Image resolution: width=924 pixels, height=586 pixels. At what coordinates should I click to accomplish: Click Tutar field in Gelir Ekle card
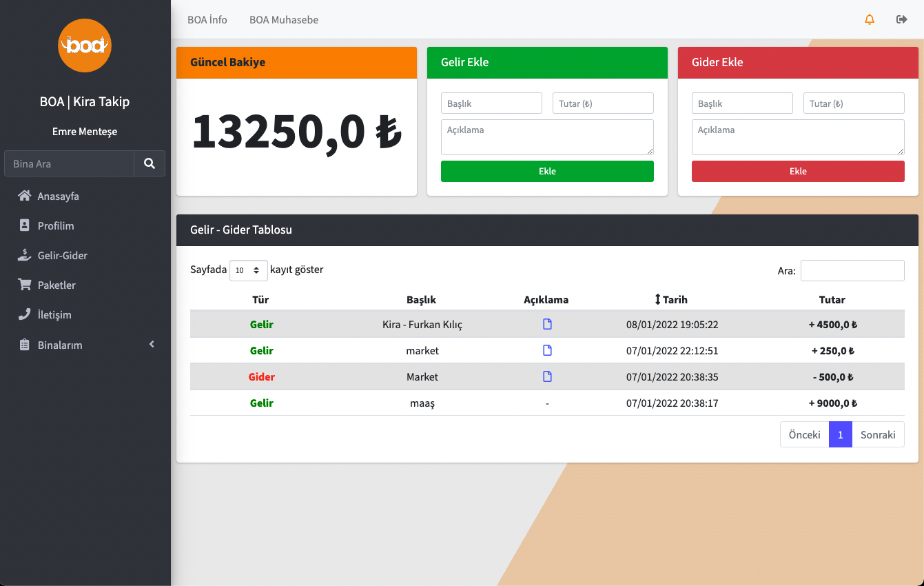603,103
